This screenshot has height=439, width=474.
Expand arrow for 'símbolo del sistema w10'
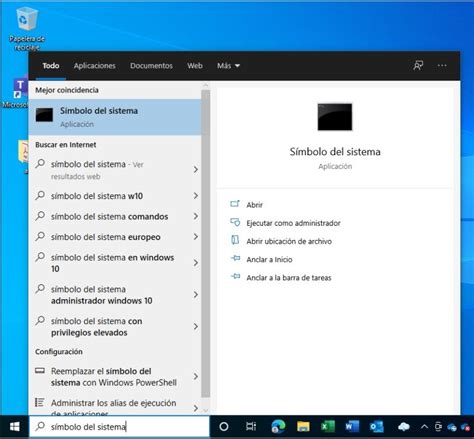[196, 196]
